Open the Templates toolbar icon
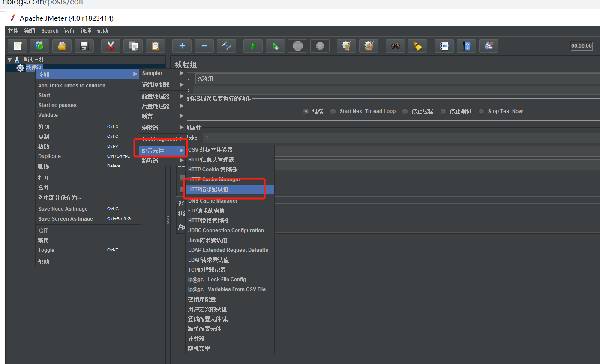Image resolution: width=600 pixels, height=364 pixels. pyautogui.click(x=39, y=46)
